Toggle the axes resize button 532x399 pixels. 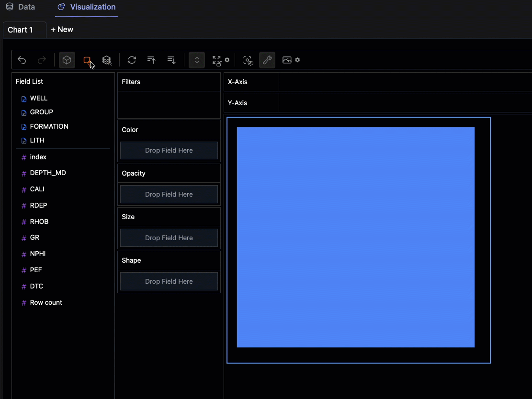click(x=197, y=60)
